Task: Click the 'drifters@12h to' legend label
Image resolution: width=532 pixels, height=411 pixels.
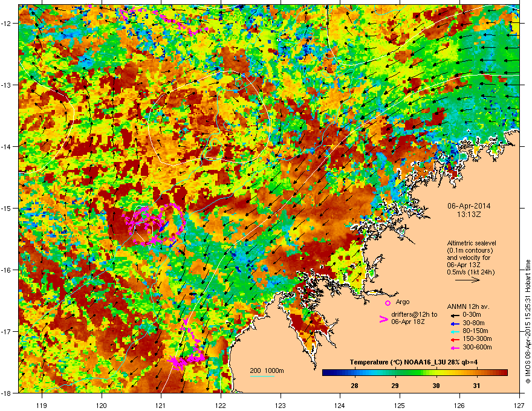Action: (414, 314)
